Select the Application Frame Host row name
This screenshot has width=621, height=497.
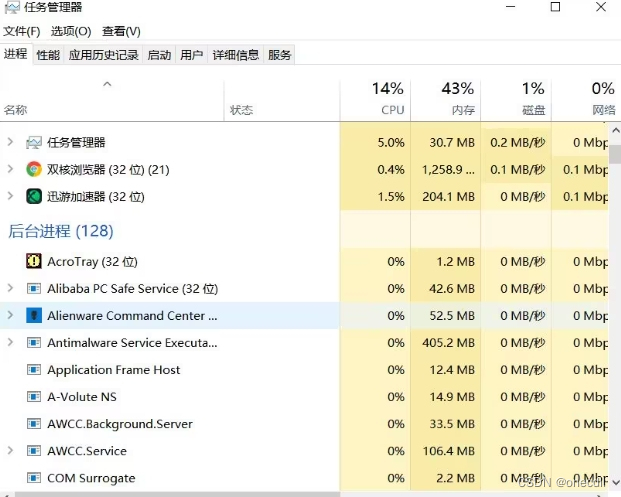point(114,370)
